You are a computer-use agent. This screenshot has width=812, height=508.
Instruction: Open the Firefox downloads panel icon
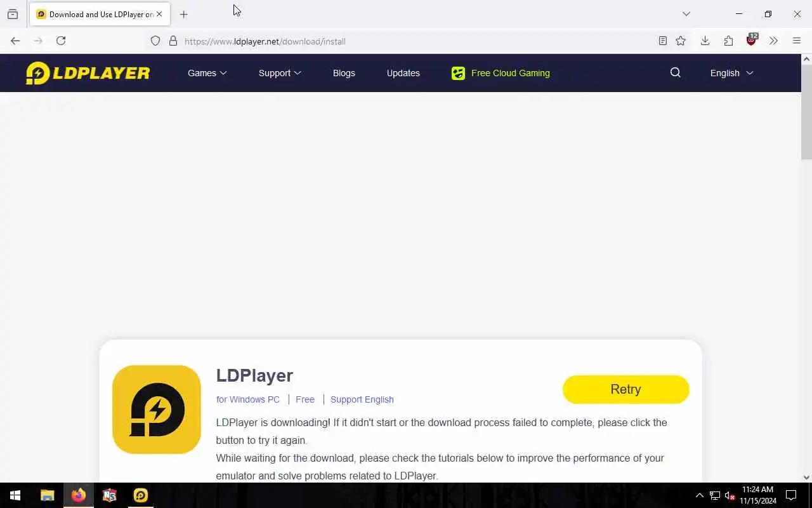705,41
